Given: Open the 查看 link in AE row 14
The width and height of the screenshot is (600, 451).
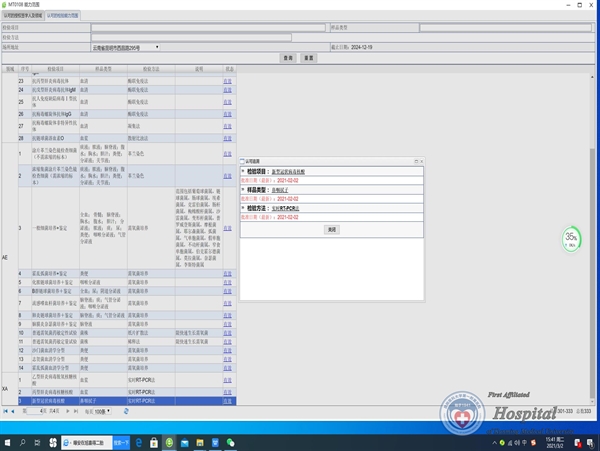Looking at the screenshot, I should 228,368.
